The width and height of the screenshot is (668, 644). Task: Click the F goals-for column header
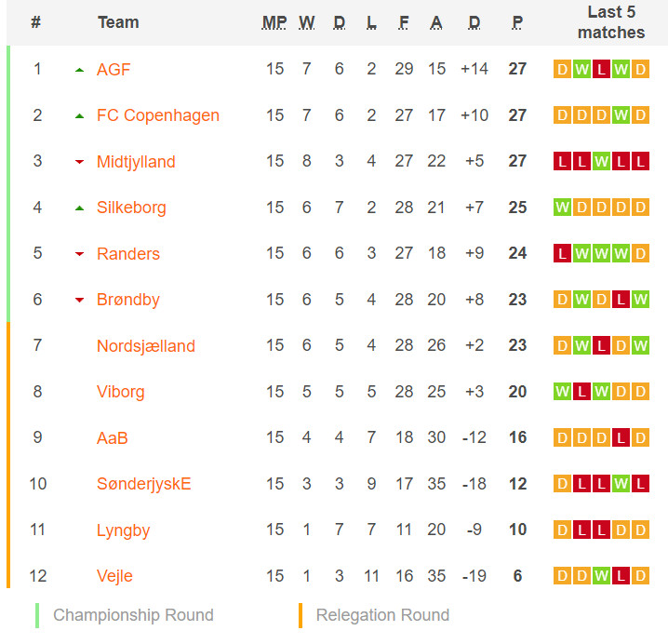[404, 22]
